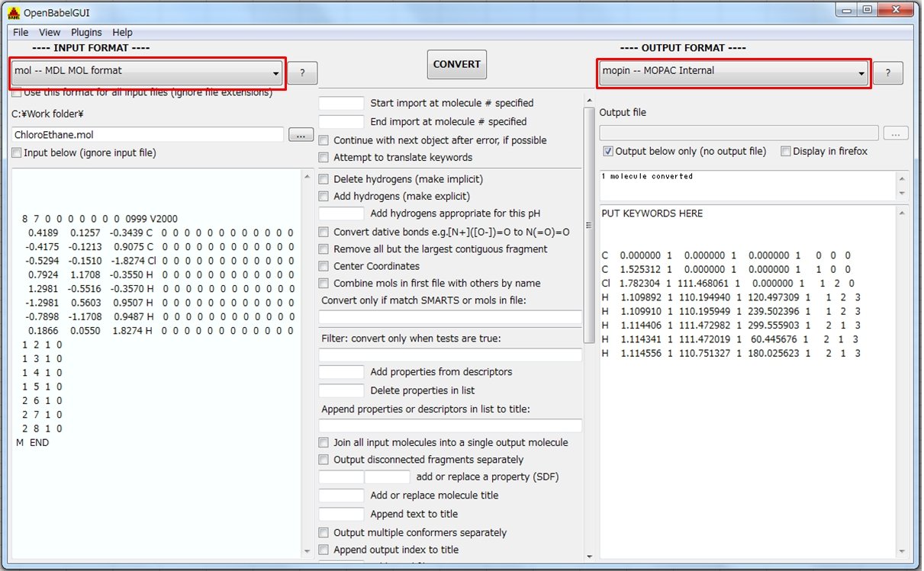Open the output file browse icon
The height and width of the screenshot is (571, 924).
point(896,133)
